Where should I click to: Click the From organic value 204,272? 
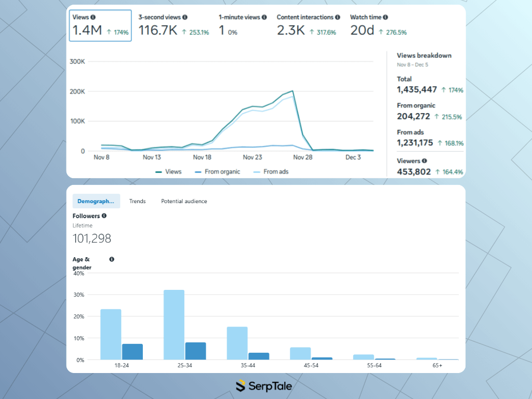tap(413, 116)
